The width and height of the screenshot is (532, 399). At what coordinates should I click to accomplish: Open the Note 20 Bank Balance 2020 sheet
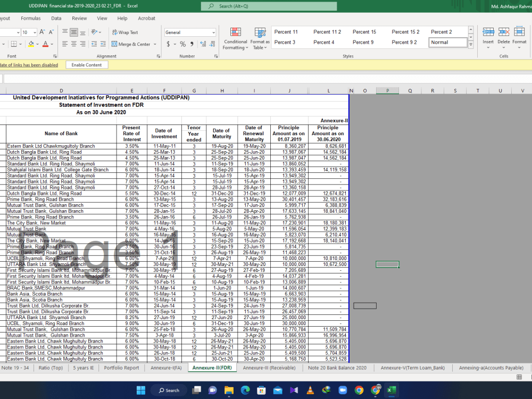pos(337,367)
